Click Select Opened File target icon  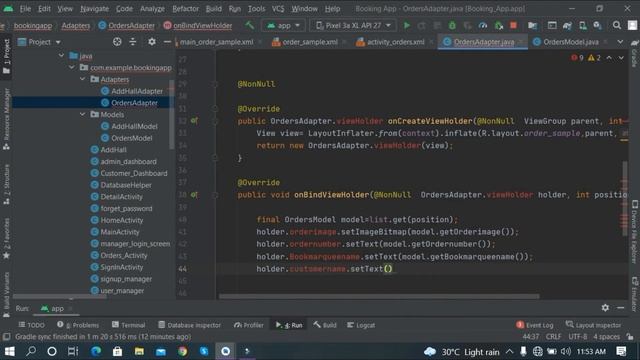pyautogui.click(x=117, y=42)
